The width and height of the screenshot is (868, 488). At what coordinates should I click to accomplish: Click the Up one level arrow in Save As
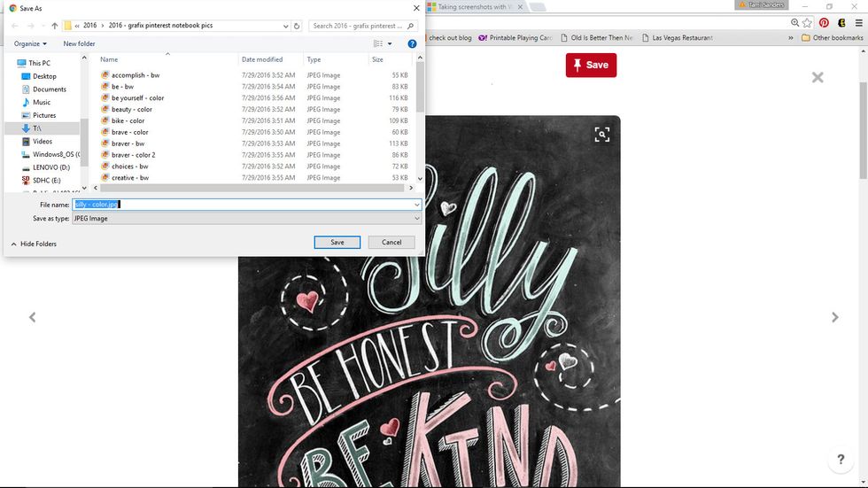(x=54, y=26)
